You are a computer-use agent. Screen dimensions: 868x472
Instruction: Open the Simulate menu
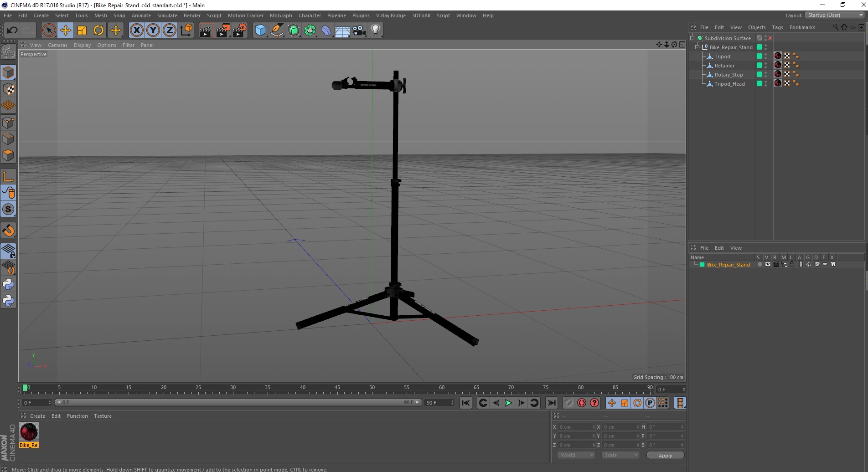(x=167, y=15)
